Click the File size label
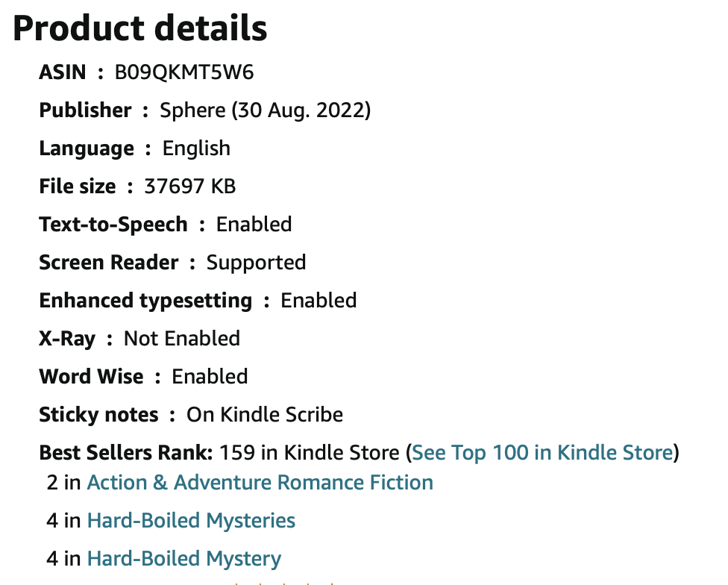The image size is (728, 585). pos(78,187)
